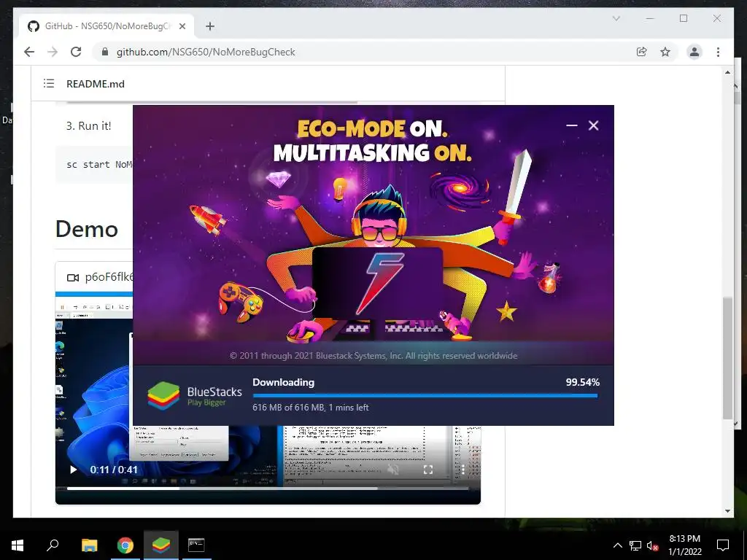Click the Bluestack Systems copyright notice
Viewport: 747px width, 560px height.
tap(373, 356)
